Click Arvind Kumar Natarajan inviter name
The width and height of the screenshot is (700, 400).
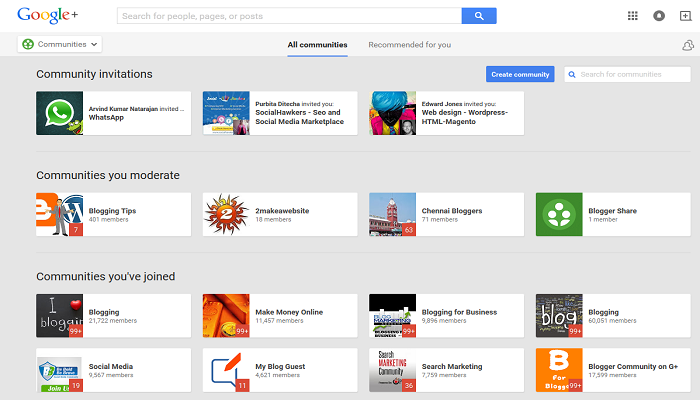click(123, 109)
